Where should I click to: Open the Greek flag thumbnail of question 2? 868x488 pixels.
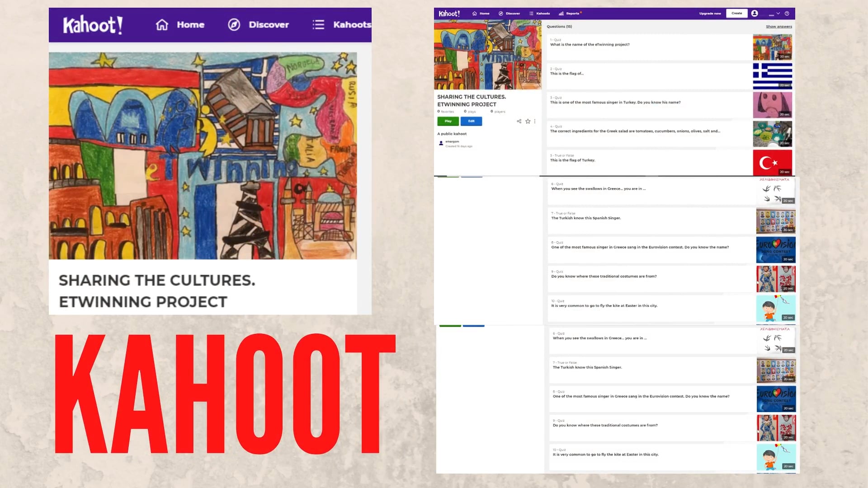pos(773,76)
